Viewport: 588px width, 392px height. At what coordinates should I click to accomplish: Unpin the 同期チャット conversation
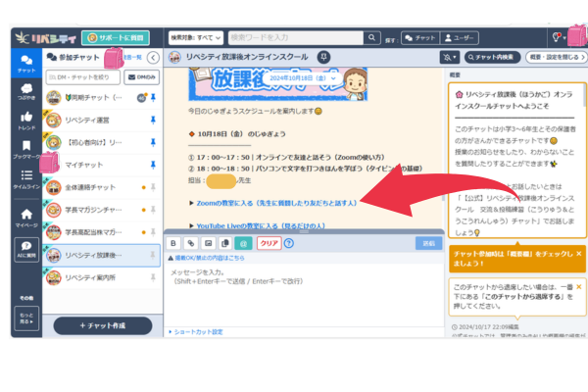coord(153,98)
